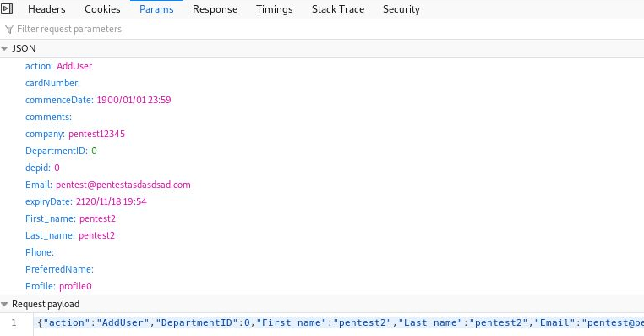Viewport: 644px width, 336px height.
Task: Open the Timings tab
Action: tap(275, 9)
